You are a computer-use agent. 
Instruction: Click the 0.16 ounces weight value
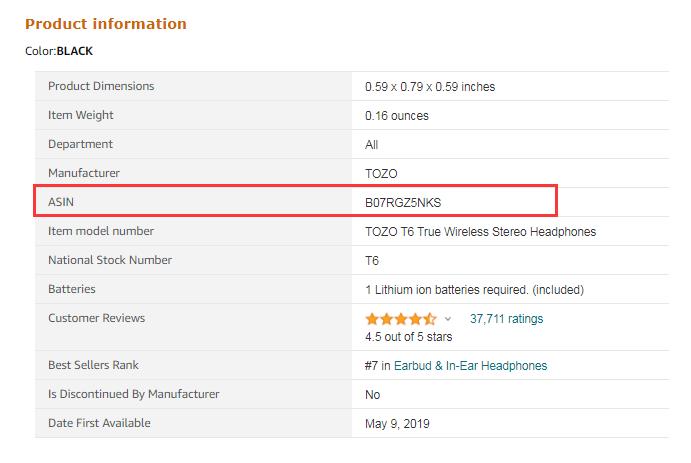(x=397, y=116)
